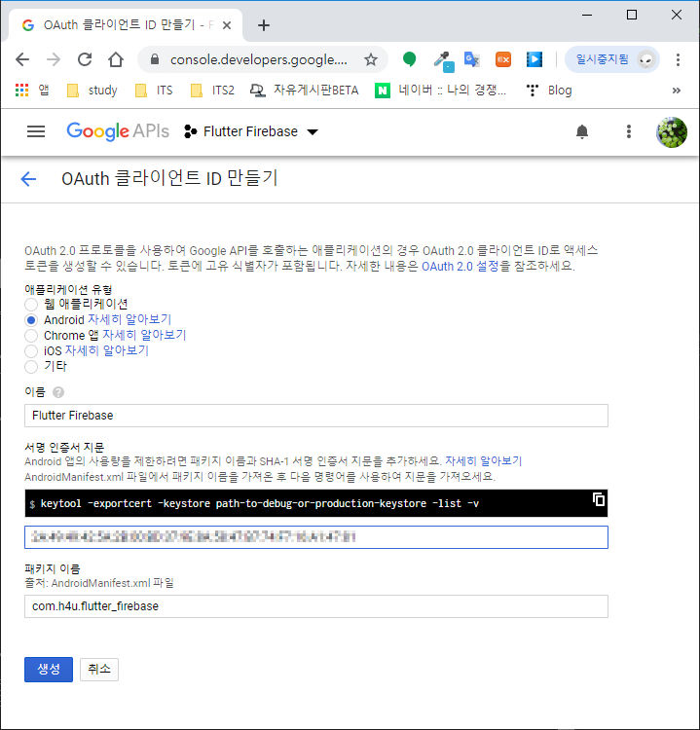Open the account avatar menu
The height and width of the screenshot is (730, 700).
[x=672, y=132]
